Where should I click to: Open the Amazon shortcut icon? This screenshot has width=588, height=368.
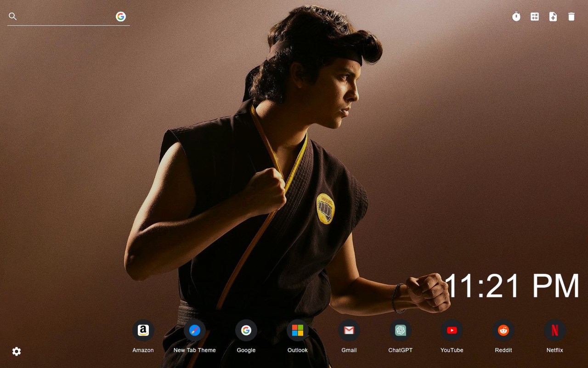(x=143, y=330)
